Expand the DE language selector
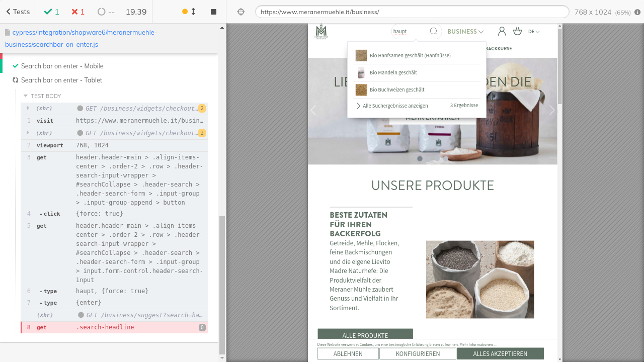The image size is (644, 362). coord(534,32)
